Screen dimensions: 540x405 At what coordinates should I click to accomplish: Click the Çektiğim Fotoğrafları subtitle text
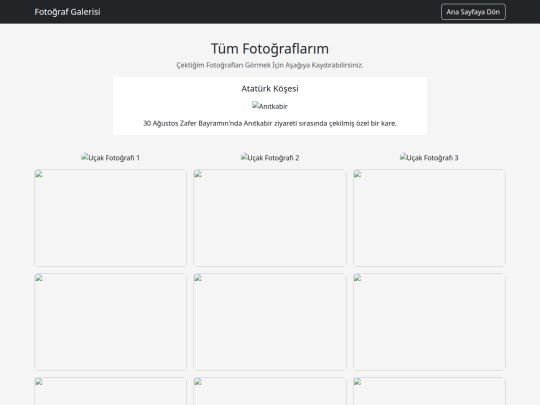click(x=270, y=65)
